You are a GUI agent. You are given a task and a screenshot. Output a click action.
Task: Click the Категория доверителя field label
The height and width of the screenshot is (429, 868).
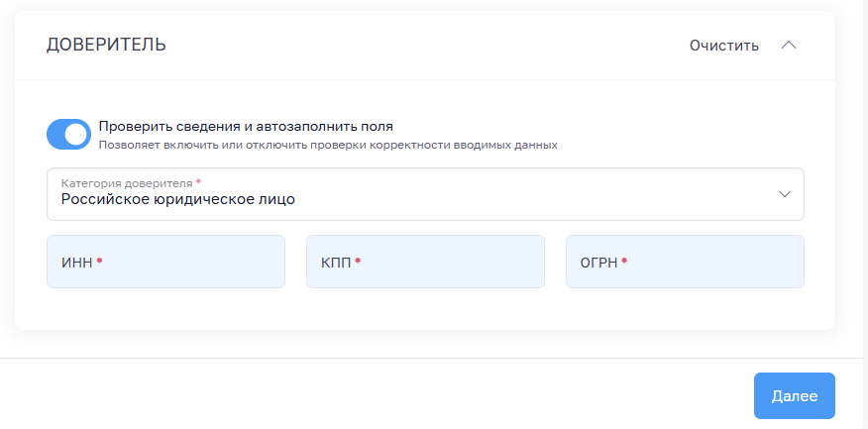(127, 183)
